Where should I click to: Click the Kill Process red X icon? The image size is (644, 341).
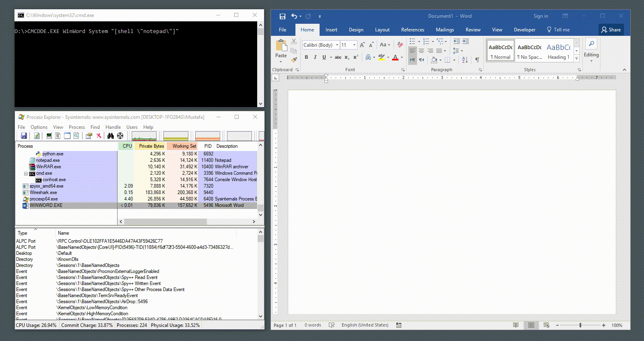(99, 136)
